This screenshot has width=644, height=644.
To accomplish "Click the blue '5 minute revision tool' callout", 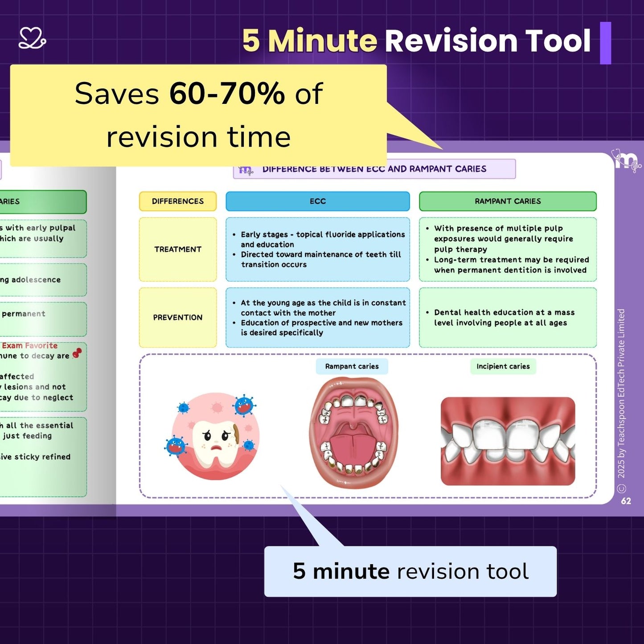I will point(410,571).
